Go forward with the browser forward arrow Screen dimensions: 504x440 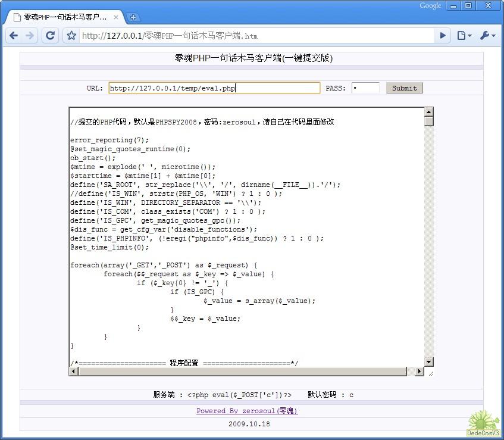coord(29,35)
